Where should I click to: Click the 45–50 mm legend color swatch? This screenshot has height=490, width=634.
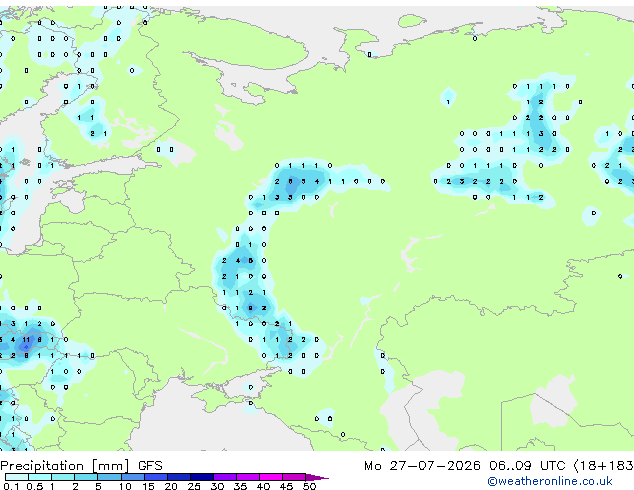[x=294, y=477]
